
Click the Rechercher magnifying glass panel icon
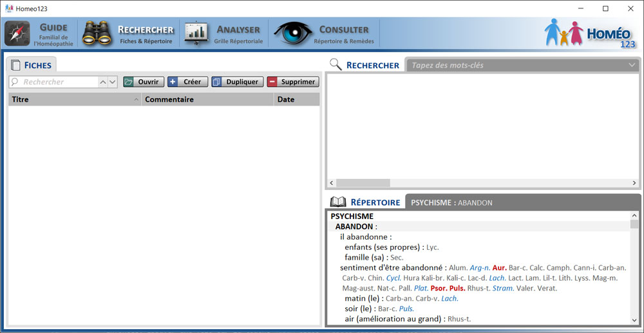336,64
